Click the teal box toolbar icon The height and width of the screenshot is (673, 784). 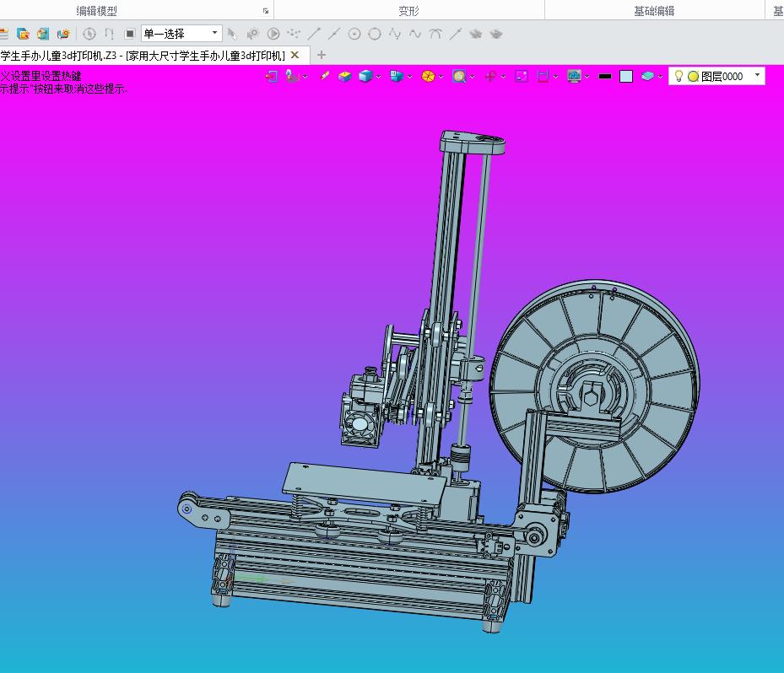(x=43, y=34)
